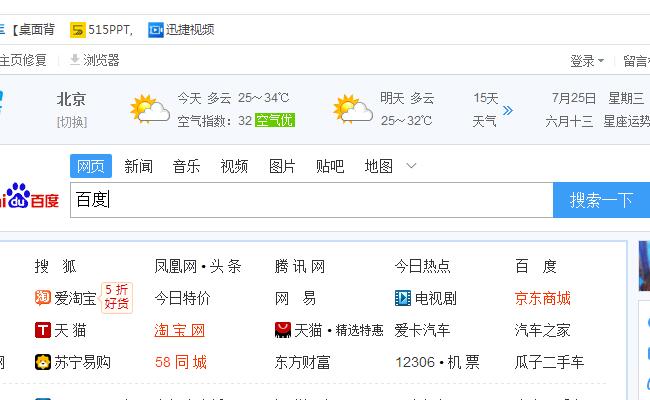650x400 pixels.
Task: Click the 北京 city name
Action: pyautogui.click(x=71, y=99)
